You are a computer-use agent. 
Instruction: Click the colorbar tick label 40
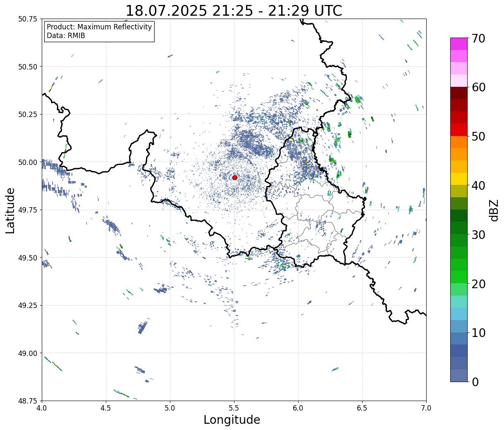click(478, 186)
